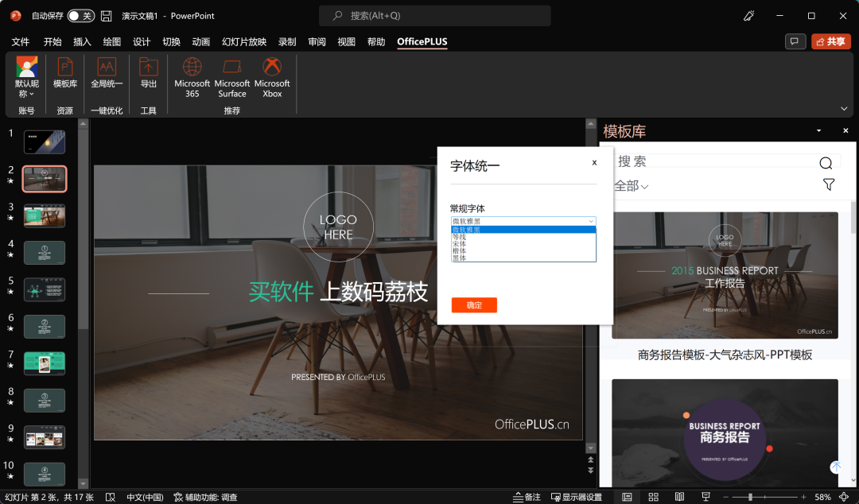Viewport: 859px width, 504px height.
Task: Select slide 9 thumbnail
Action: tap(45, 437)
